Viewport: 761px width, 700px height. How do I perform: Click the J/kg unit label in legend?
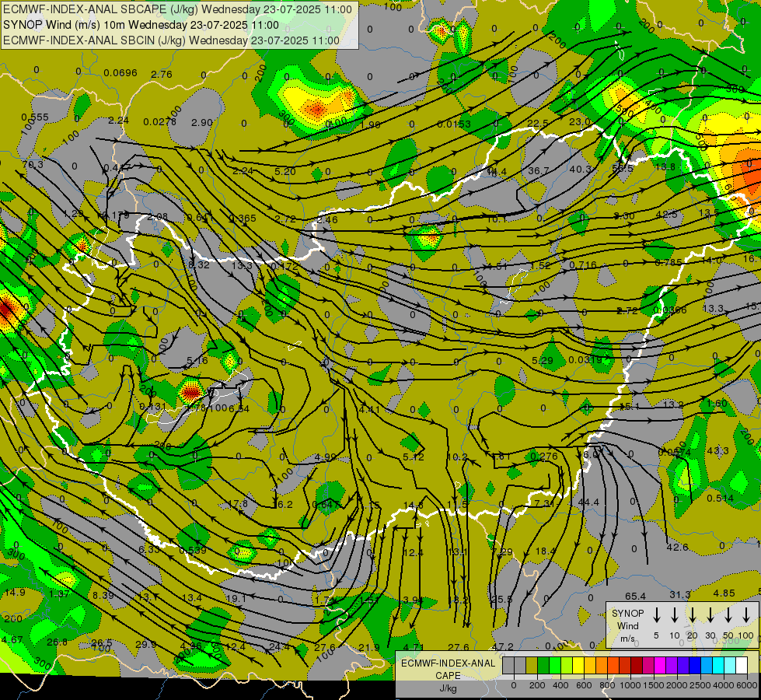(448, 688)
